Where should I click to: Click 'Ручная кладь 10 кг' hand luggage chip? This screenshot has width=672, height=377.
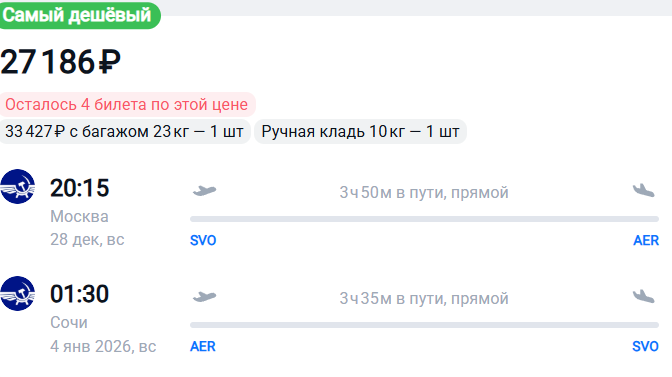click(x=360, y=132)
